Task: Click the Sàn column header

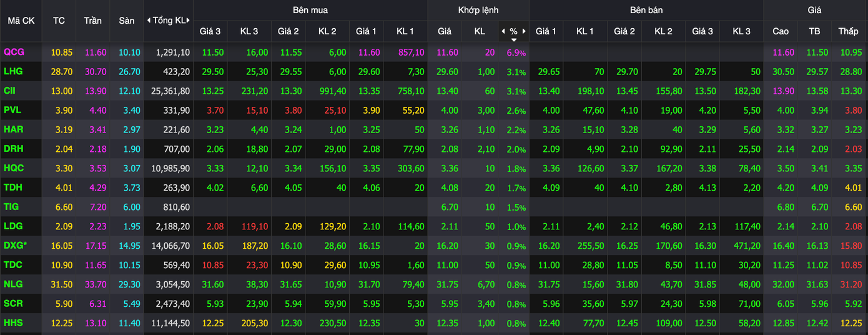Action: pos(127,21)
